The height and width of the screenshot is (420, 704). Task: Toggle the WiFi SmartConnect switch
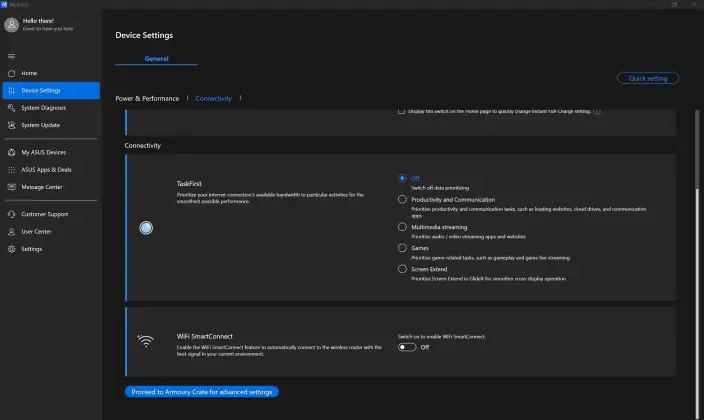(x=407, y=347)
